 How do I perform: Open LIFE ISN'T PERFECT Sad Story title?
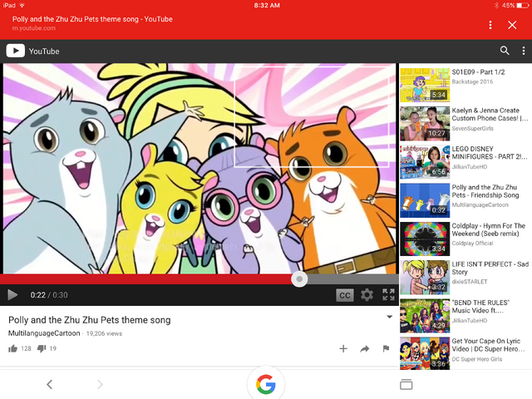[x=490, y=268]
